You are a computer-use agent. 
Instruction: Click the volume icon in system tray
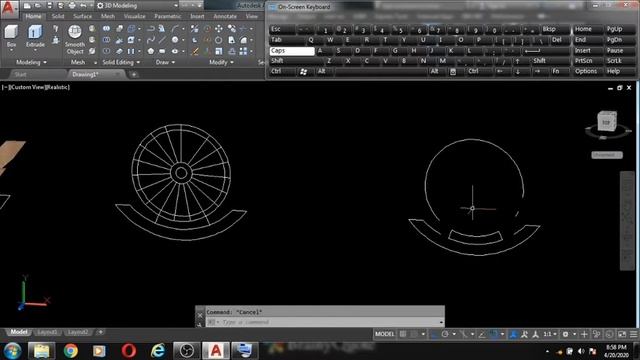click(x=581, y=351)
